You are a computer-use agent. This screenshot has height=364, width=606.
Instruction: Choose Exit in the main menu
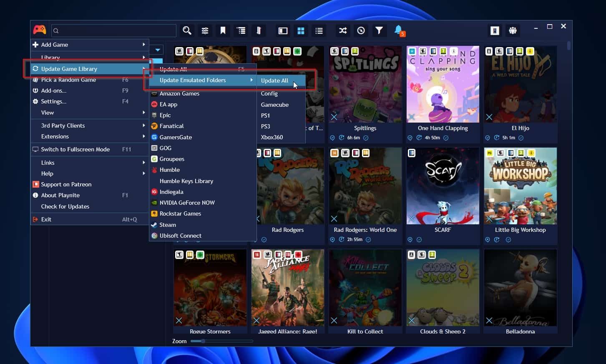pyautogui.click(x=90, y=219)
